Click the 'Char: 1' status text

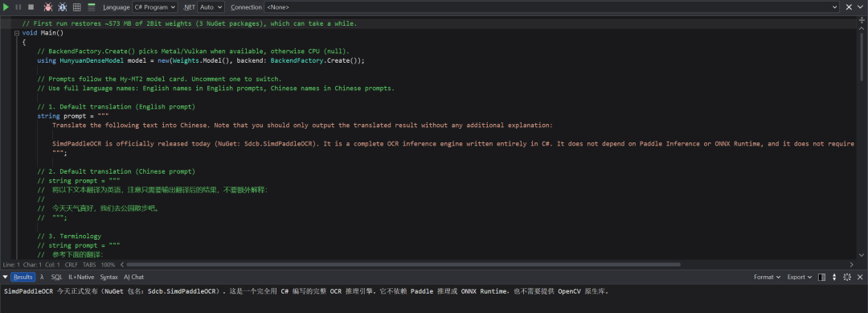point(32,265)
